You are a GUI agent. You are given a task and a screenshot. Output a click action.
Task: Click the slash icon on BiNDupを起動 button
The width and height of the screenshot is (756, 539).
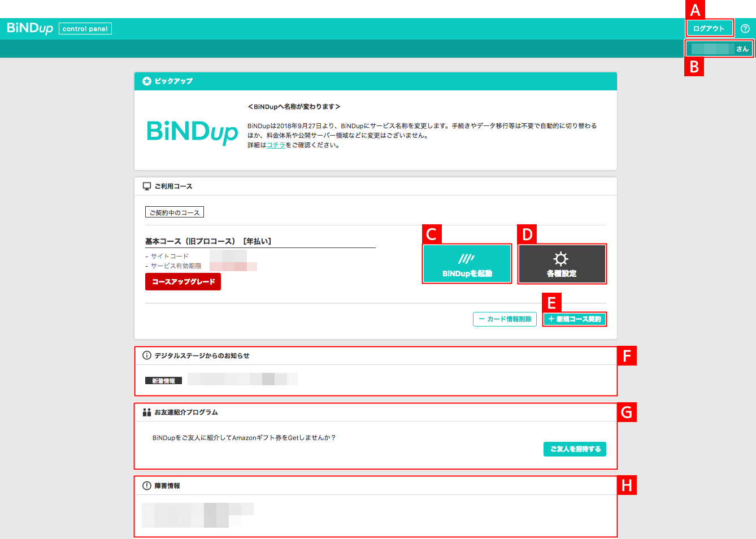click(467, 259)
